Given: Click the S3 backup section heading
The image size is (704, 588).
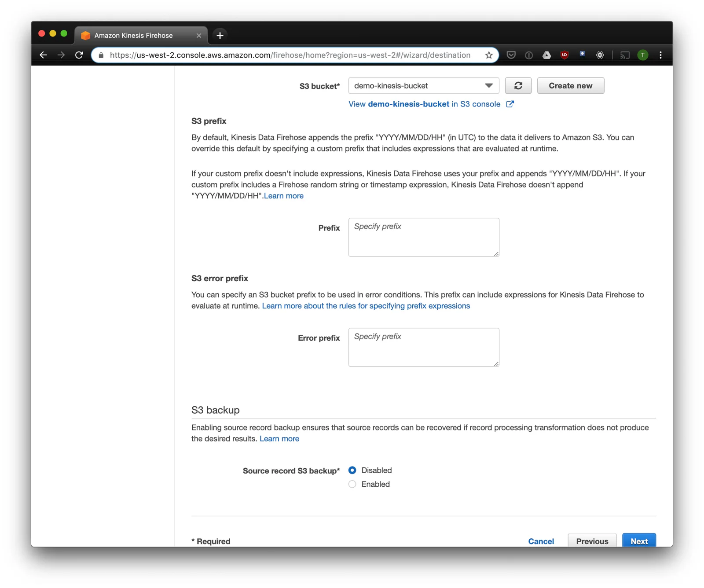Looking at the screenshot, I should (x=216, y=410).
